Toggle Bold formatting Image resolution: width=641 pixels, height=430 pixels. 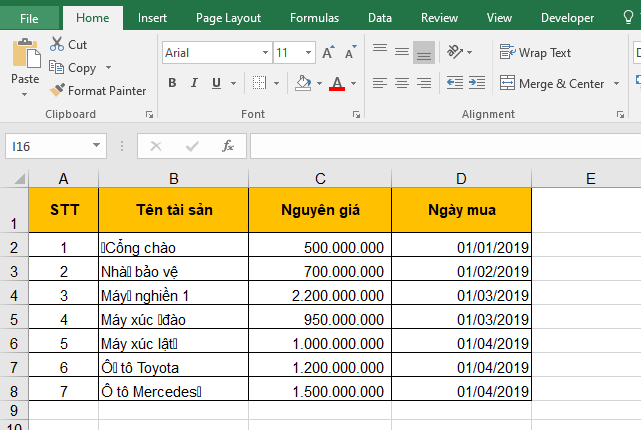(172, 83)
